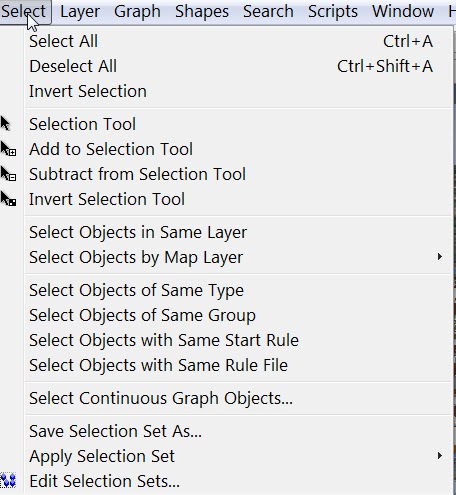Click the Invert Selection Tool icon
The image size is (456, 495).
point(8,198)
